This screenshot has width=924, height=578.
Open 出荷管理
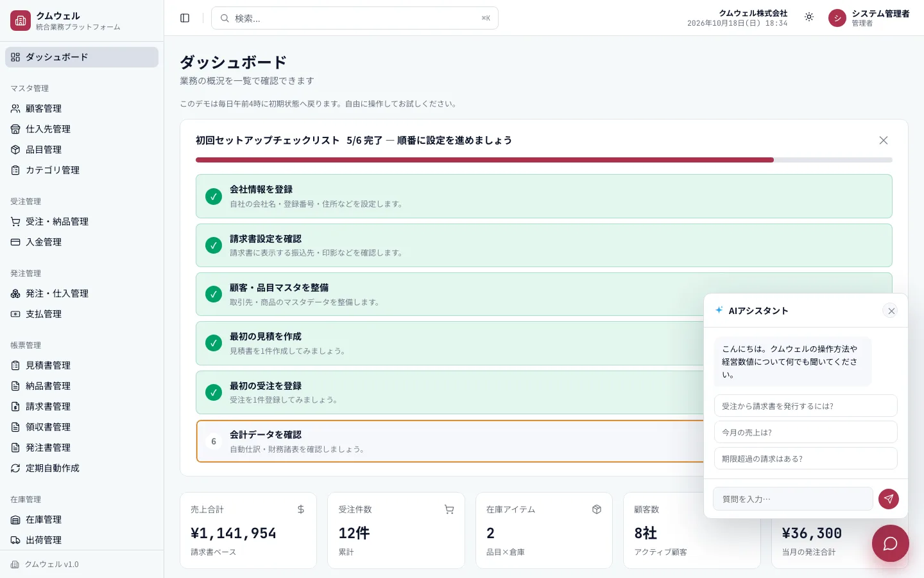[x=81, y=540]
